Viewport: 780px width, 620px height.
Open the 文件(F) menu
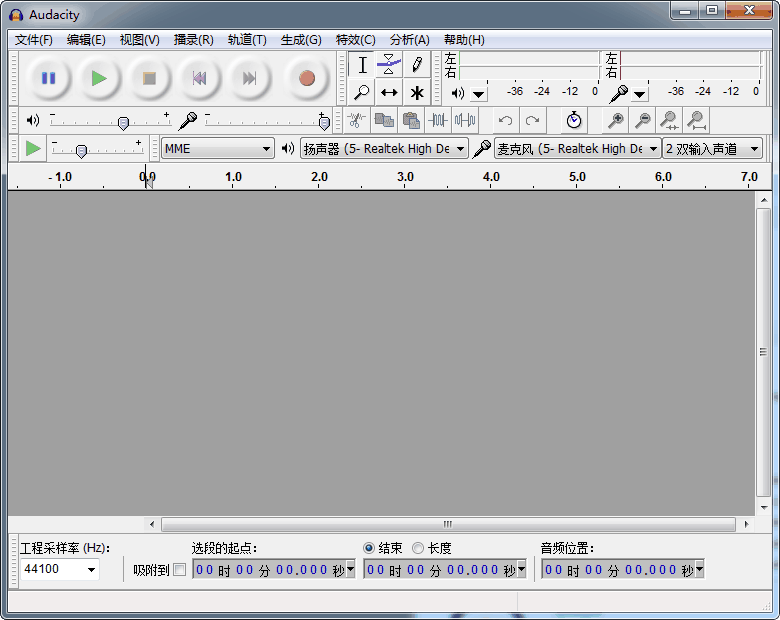click(x=34, y=40)
